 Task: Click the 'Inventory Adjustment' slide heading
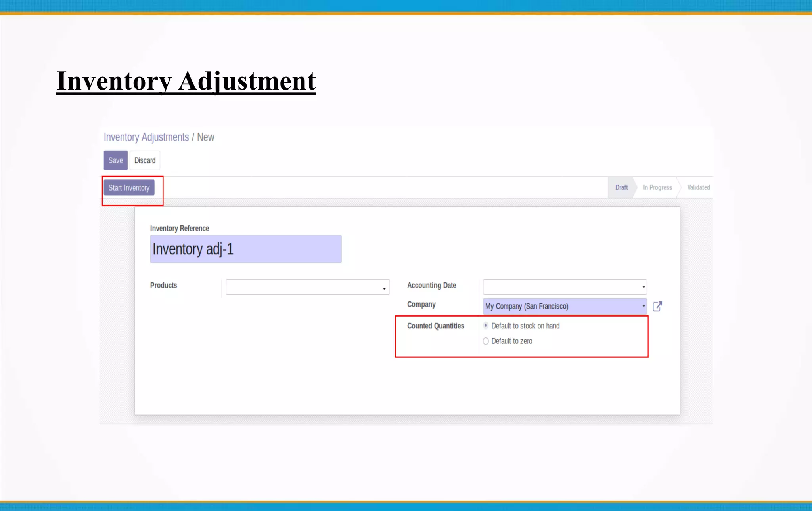coord(186,81)
